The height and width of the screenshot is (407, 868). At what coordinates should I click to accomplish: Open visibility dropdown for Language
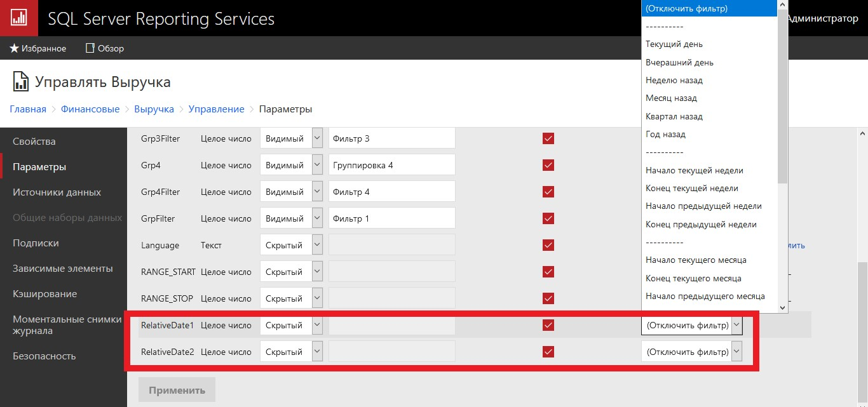pos(292,245)
